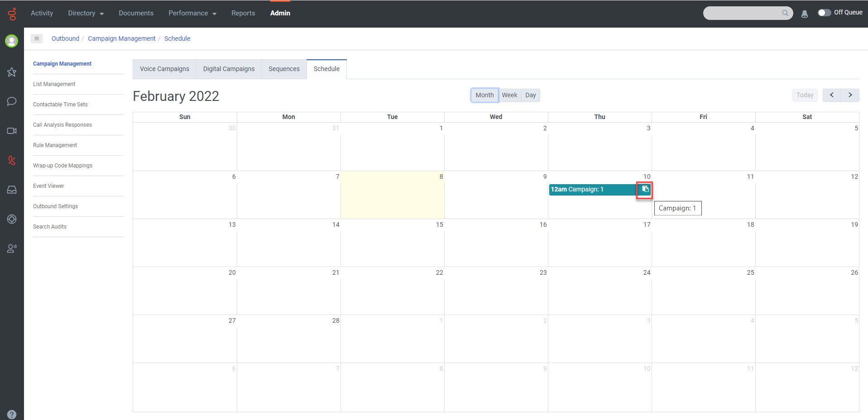Click the inbox tray icon in sidebar

click(12, 190)
